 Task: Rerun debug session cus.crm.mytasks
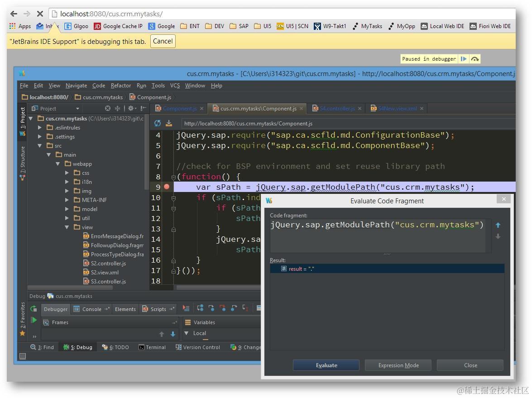(33, 309)
